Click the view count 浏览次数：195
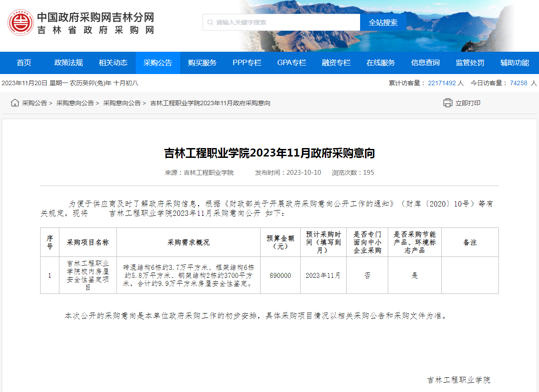Image resolution: width=539 pixels, height=392 pixels. (353, 173)
